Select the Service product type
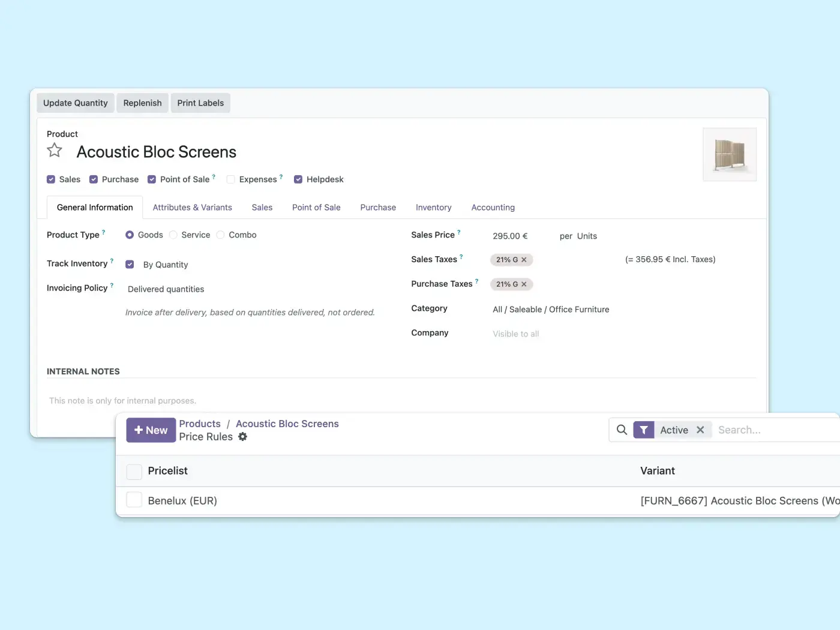 pyautogui.click(x=173, y=235)
